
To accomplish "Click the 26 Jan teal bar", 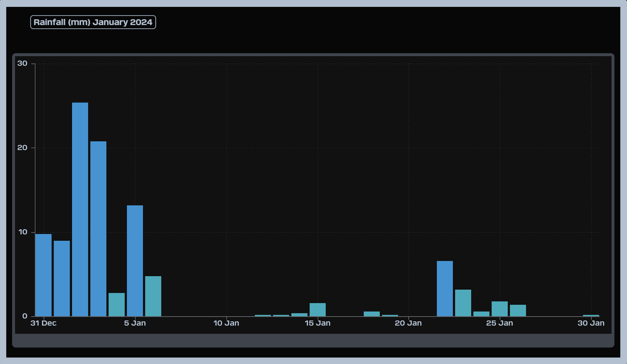I will click(x=518, y=310).
